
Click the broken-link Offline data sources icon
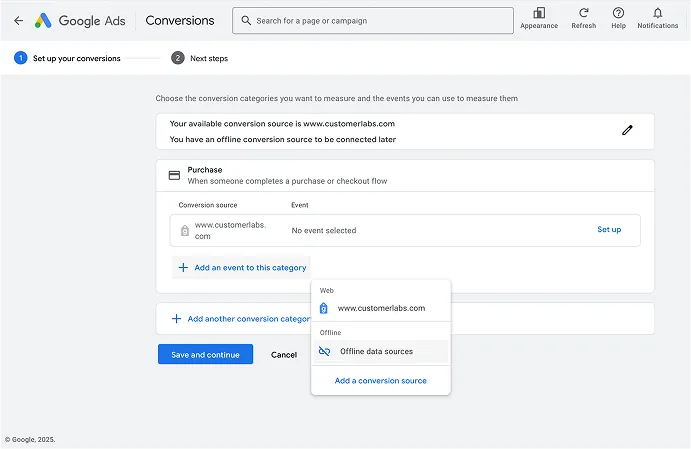(324, 351)
